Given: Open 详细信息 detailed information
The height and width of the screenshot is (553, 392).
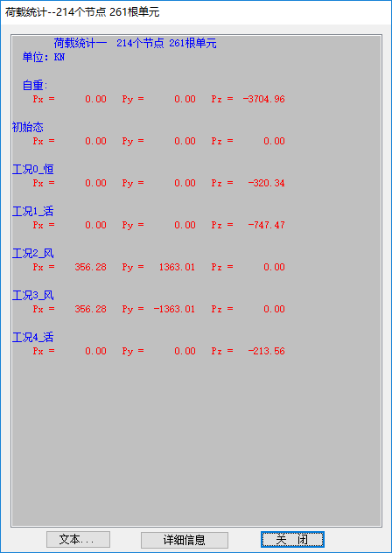Looking at the screenshot, I should coord(184,540).
